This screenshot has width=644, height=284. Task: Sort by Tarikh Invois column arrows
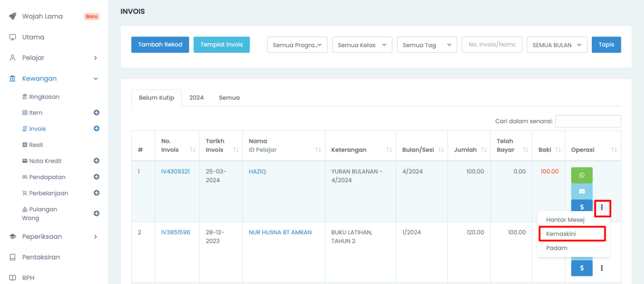[x=236, y=150]
